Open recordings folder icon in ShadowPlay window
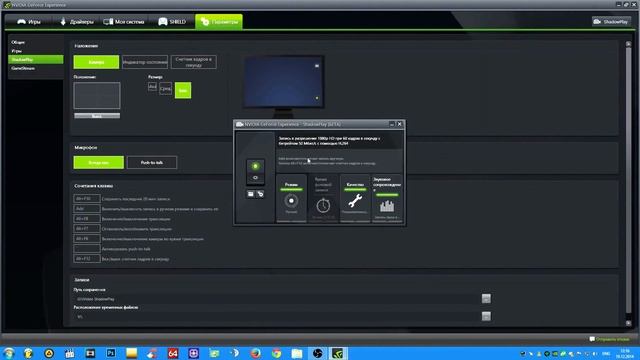This screenshot has height=360, width=640. [251, 194]
